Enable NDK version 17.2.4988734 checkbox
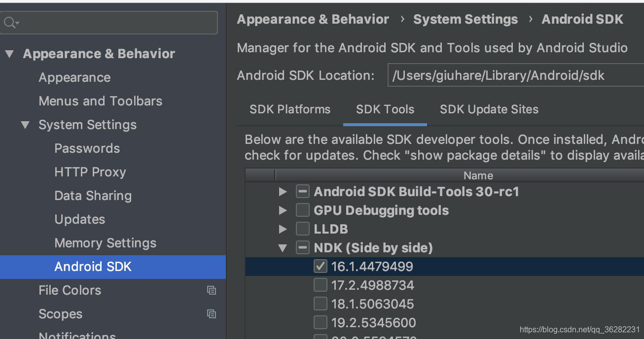 pyautogui.click(x=321, y=285)
